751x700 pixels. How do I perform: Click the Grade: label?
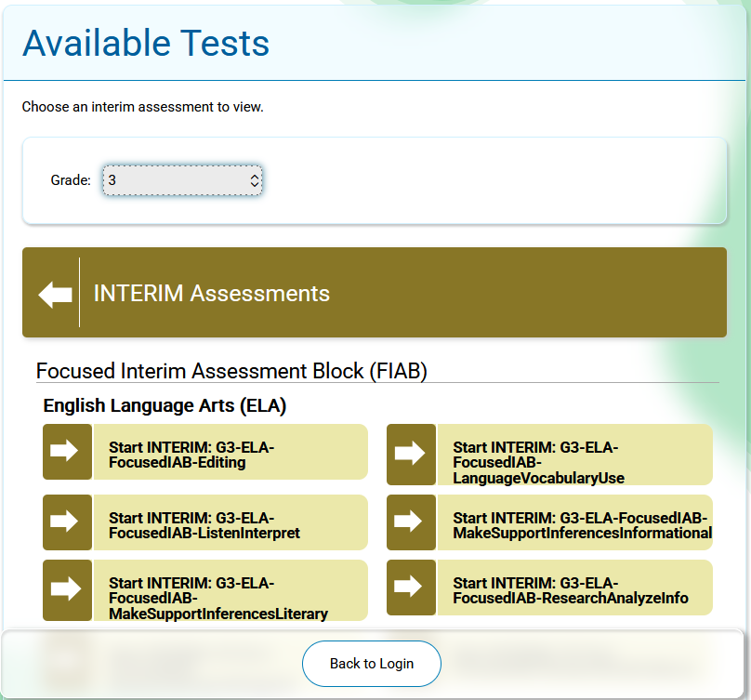pos(71,180)
